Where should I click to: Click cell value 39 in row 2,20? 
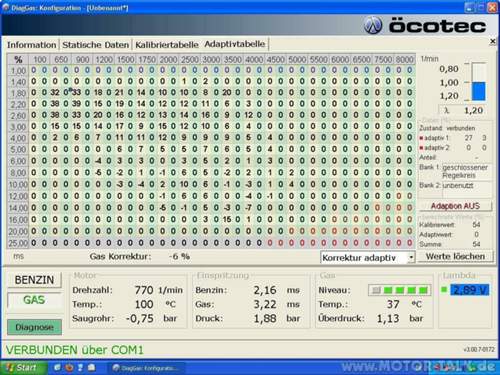pyautogui.click(x=76, y=104)
